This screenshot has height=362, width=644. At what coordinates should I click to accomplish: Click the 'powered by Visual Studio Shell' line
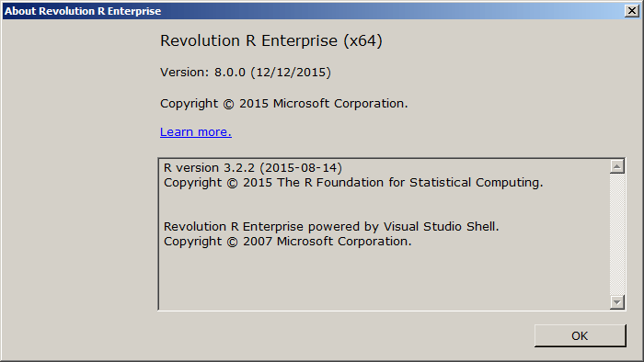coord(331,226)
